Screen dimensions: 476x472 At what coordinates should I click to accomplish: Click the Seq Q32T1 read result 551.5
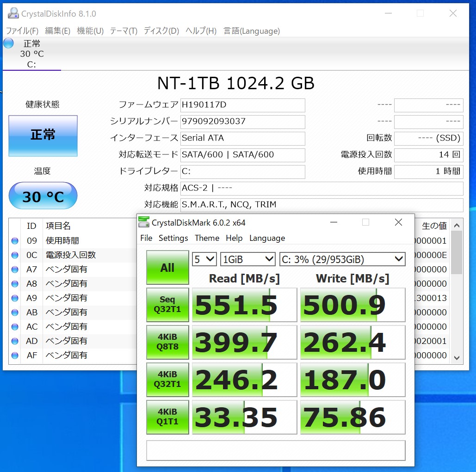(244, 305)
